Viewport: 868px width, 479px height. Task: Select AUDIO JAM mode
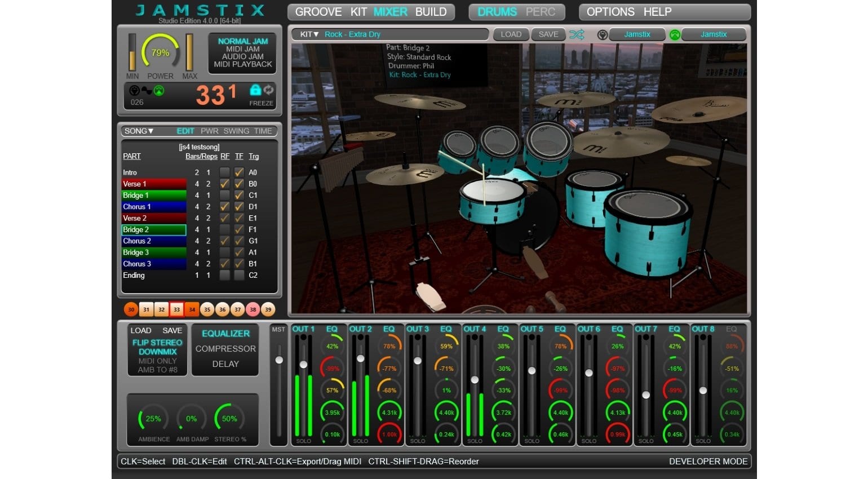pyautogui.click(x=243, y=56)
